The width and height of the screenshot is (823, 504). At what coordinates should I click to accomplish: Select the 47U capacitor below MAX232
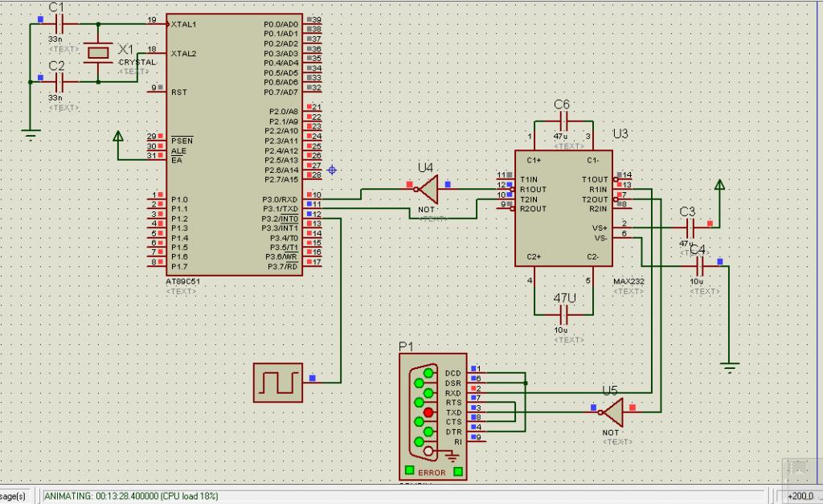(564, 315)
